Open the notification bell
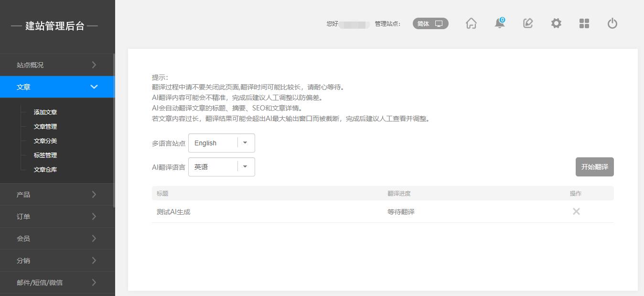 click(x=500, y=23)
